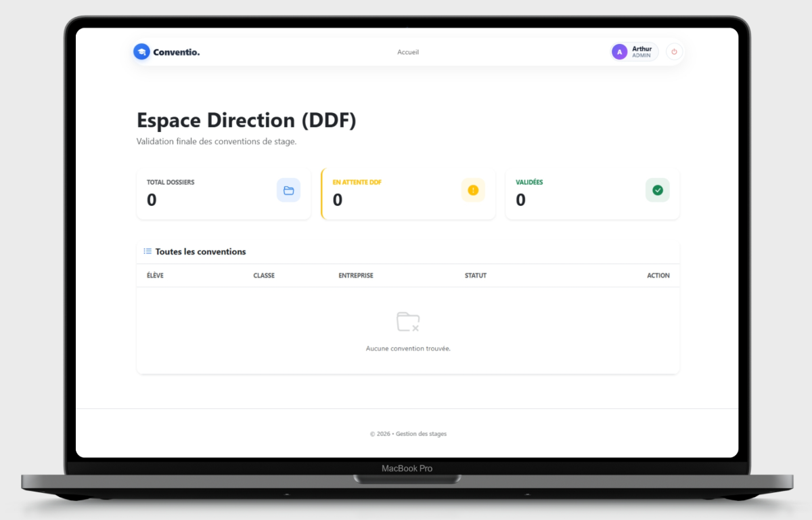The height and width of the screenshot is (520, 812).
Task: Click the empty folder icon in the table
Action: [408, 322]
